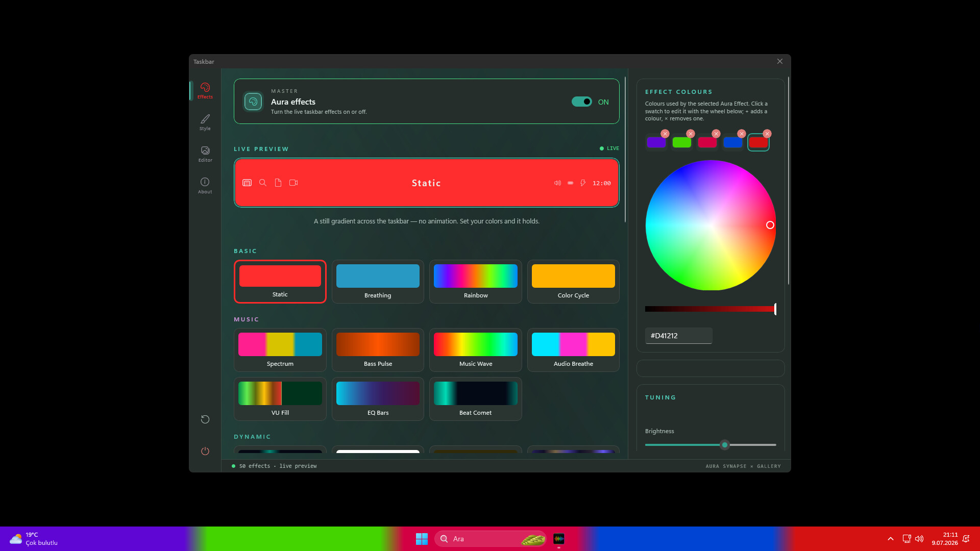Open the Windows Start button
Screen dimensions: 980x551
[x=422, y=539]
